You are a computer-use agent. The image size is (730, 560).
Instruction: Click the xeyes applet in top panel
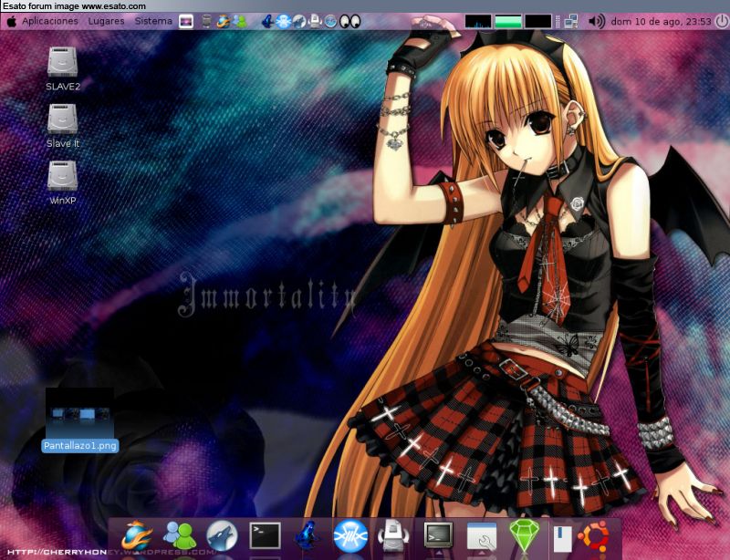350,21
